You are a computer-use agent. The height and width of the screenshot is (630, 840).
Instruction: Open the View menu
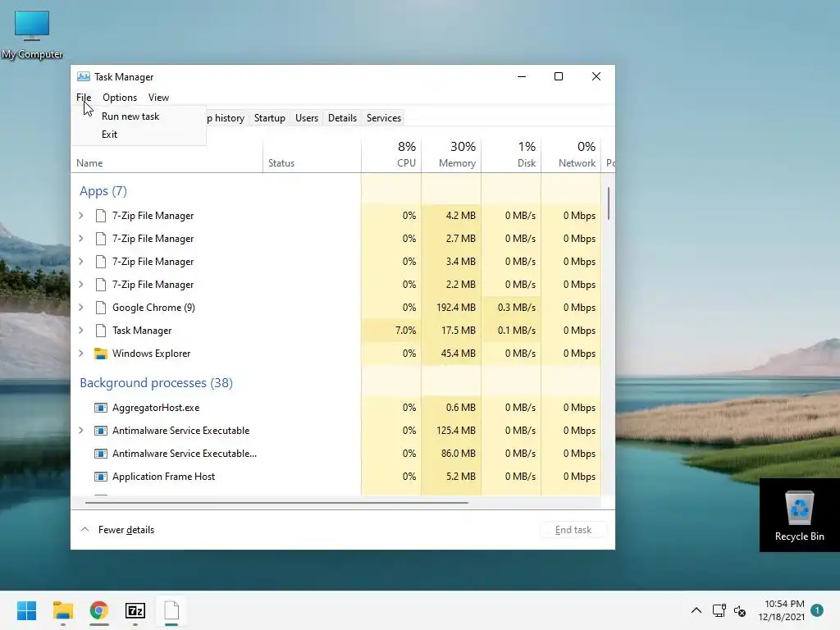click(158, 98)
